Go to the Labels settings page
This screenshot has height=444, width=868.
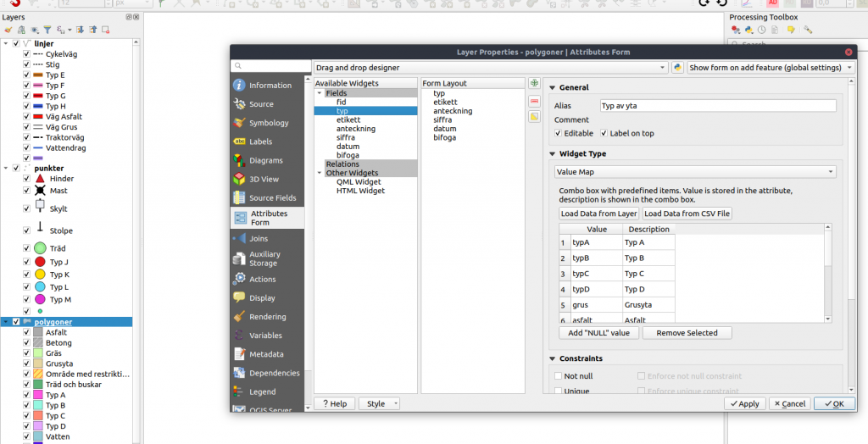[260, 142]
